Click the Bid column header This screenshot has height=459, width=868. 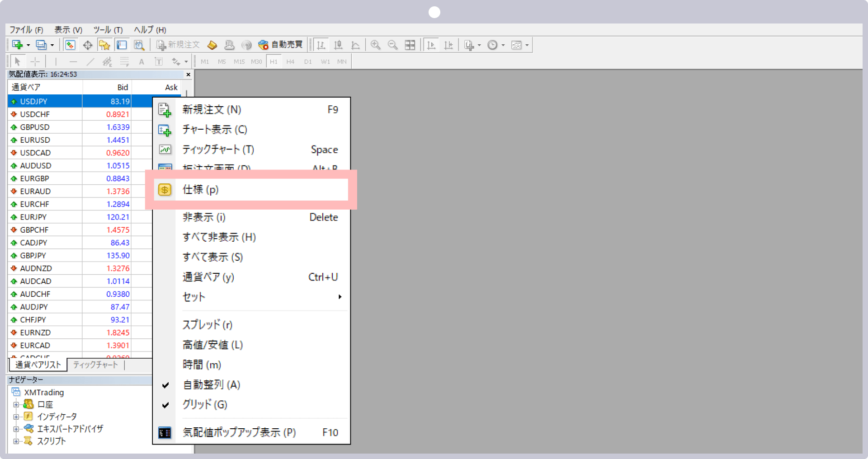pos(107,87)
